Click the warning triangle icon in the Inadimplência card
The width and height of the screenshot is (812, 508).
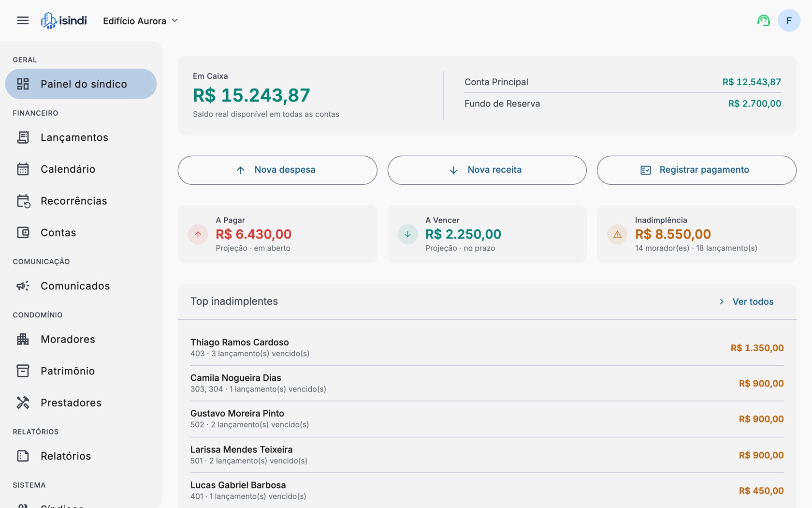(617, 234)
